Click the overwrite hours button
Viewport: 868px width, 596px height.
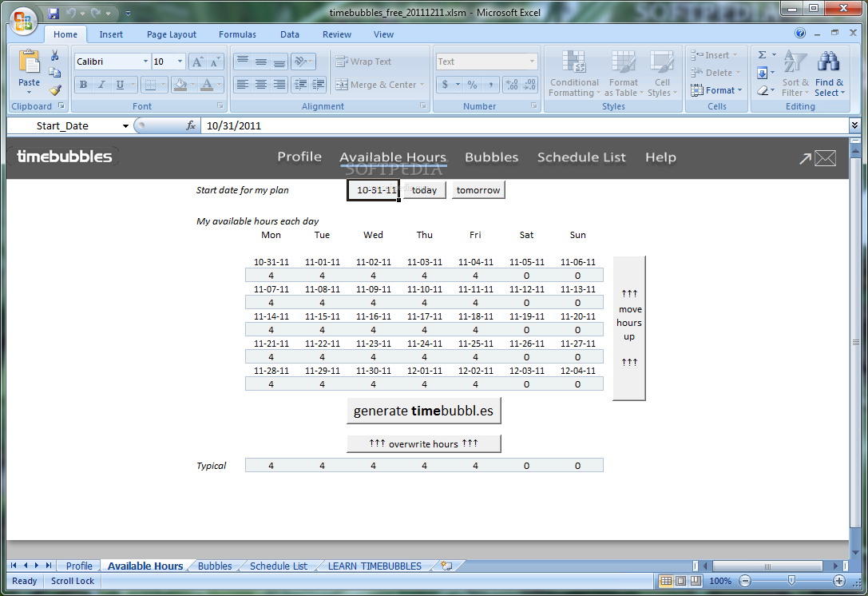[x=423, y=443]
